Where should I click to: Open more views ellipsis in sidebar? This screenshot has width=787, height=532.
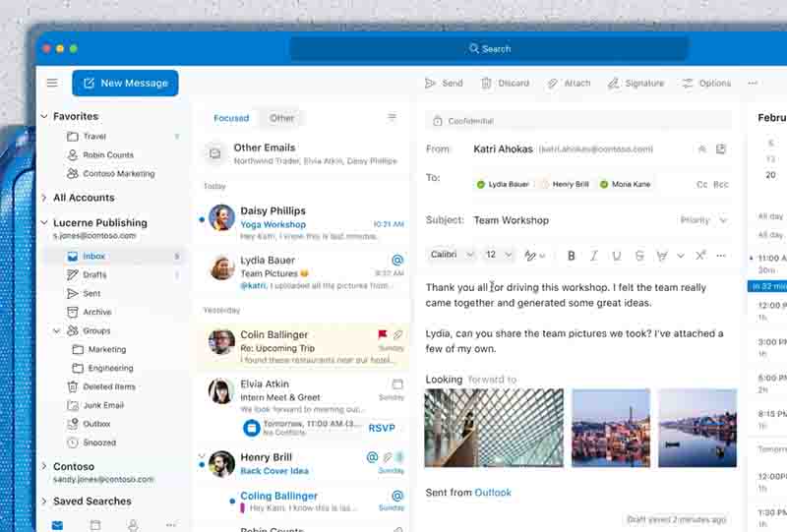point(170,525)
